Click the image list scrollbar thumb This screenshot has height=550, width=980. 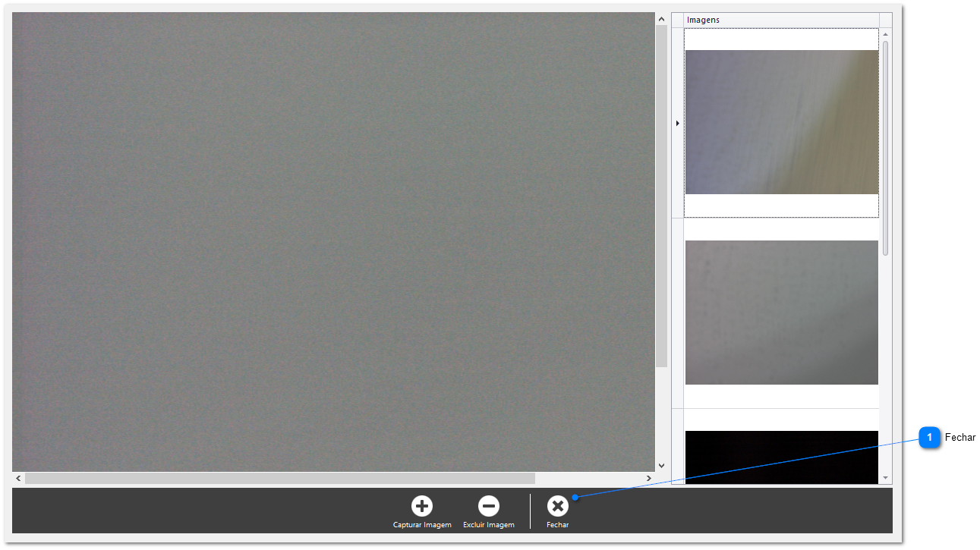click(886, 148)
